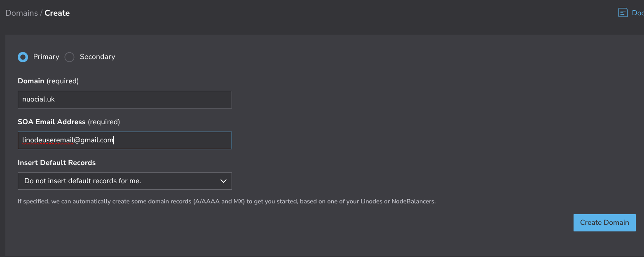Click the linodeuseremail@gmail.com text
644x257 pixels.
tap(68, 140)
